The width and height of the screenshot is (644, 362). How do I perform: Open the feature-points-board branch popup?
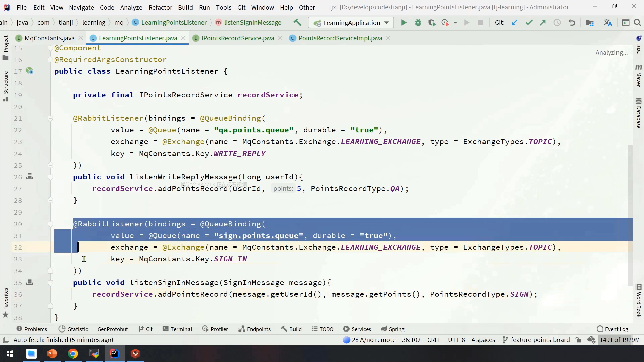point(536,340)
